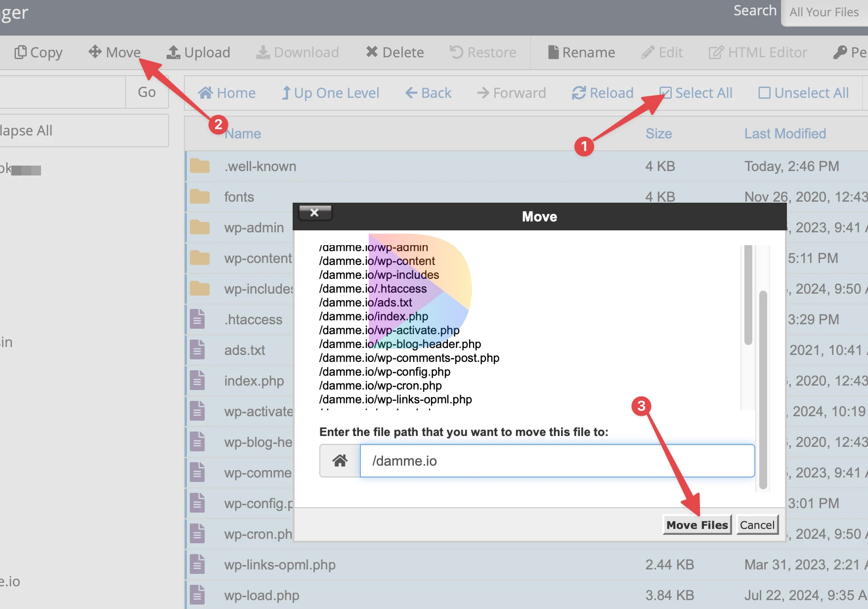Click the Back navigation link
868x609 pixels.
[x=428, y=93]
